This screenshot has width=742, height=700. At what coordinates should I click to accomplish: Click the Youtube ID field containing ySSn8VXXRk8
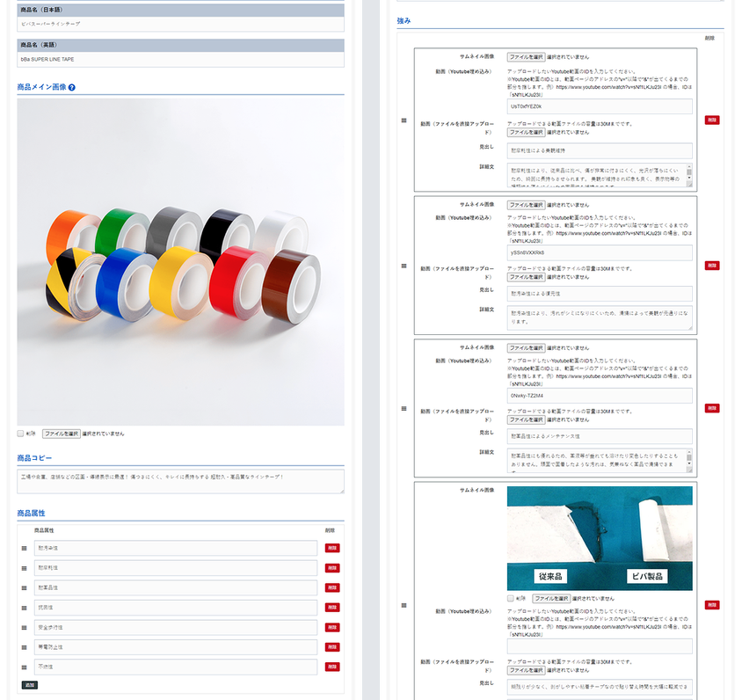click(599, 252)
